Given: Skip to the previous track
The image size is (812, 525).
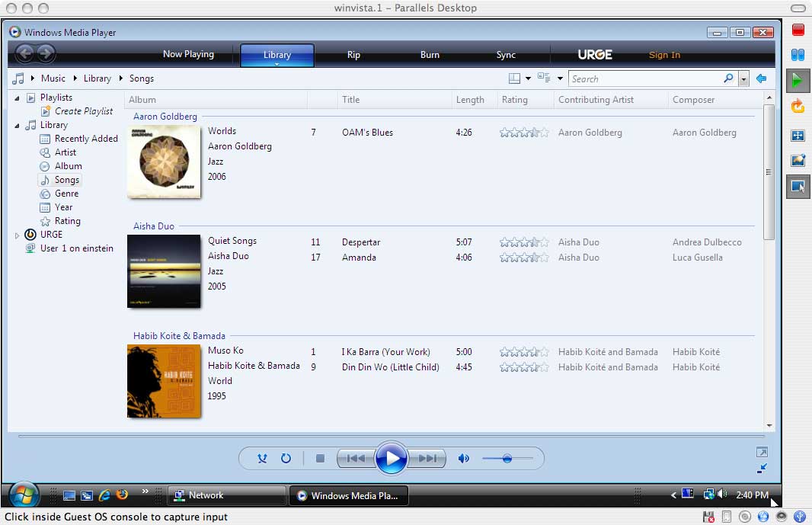Looking at the screenshot, I should (x=356, y=459).
